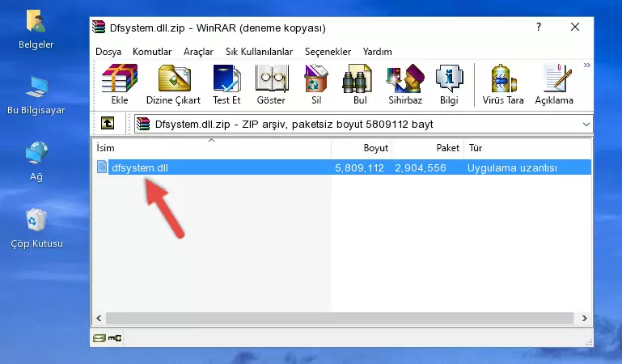622x364 pixels.
Task: Click the horizontal scrollbar thumb
Action: [340, 318]
